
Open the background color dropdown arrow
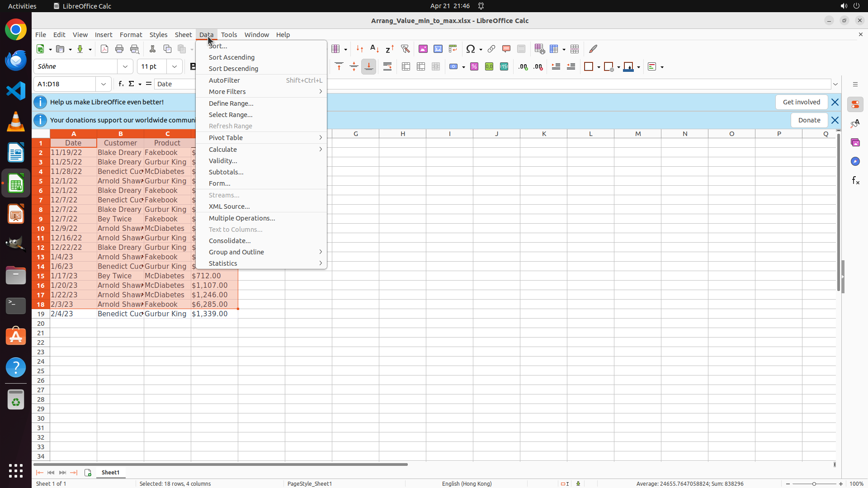pos(639,67)
